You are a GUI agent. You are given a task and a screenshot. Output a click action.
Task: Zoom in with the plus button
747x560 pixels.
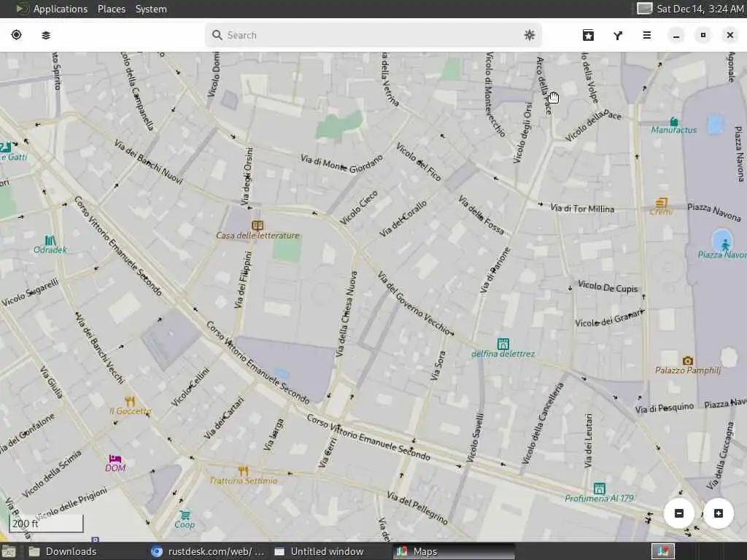[719, 513]
